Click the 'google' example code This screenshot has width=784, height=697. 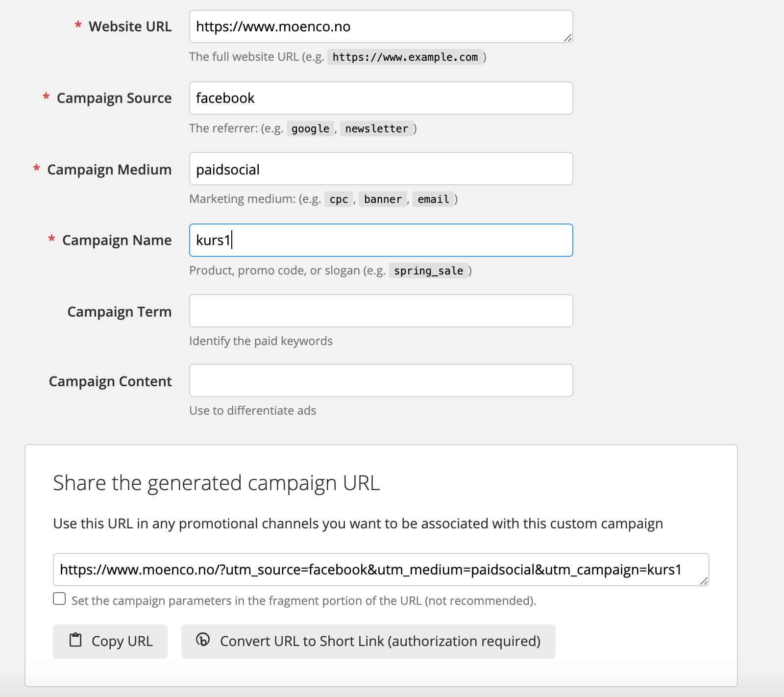pos(311,128)
